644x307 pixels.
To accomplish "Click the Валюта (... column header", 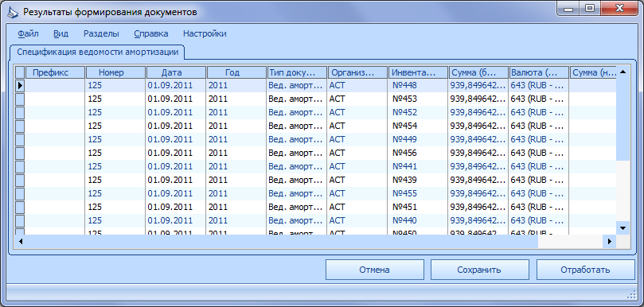I will [538, 72].
